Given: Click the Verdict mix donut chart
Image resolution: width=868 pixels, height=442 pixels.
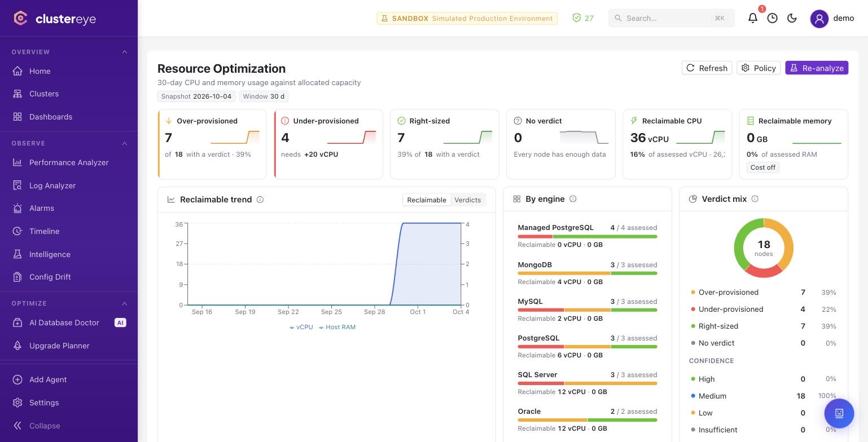Looking at the screenshot, I should [x=764, y=248].
